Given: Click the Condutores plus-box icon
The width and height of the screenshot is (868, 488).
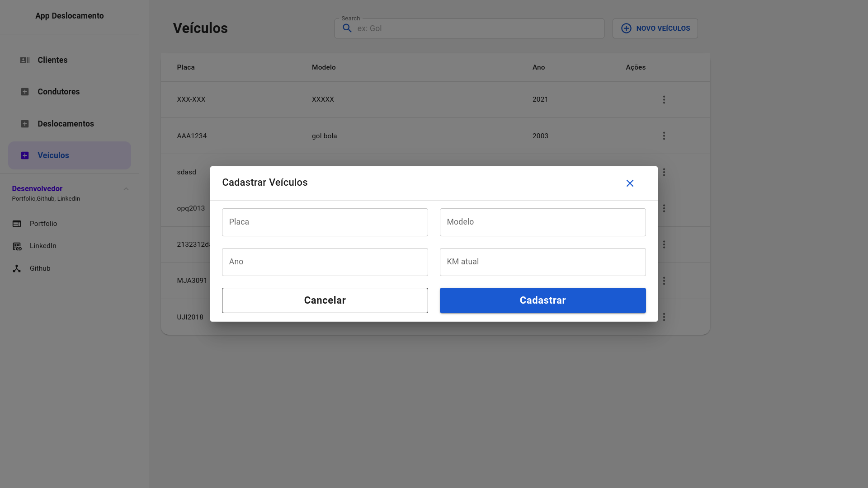Looking at the screenshot, I should tap(25, 92).
